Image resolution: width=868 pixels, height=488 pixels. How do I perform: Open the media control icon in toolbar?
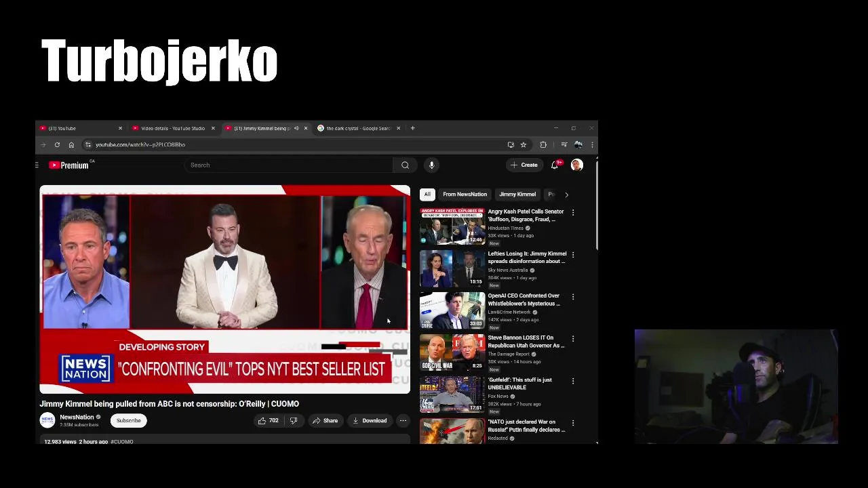click(x=564, y=144)
